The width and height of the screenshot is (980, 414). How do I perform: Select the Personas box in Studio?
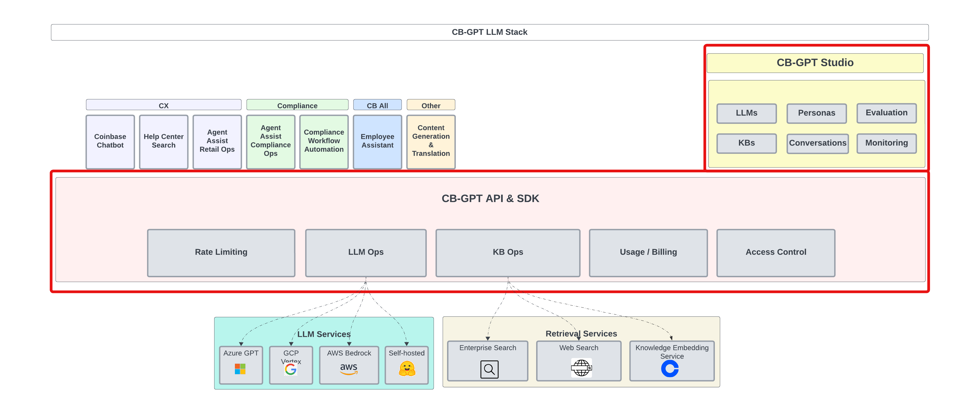tap(817, 113)
